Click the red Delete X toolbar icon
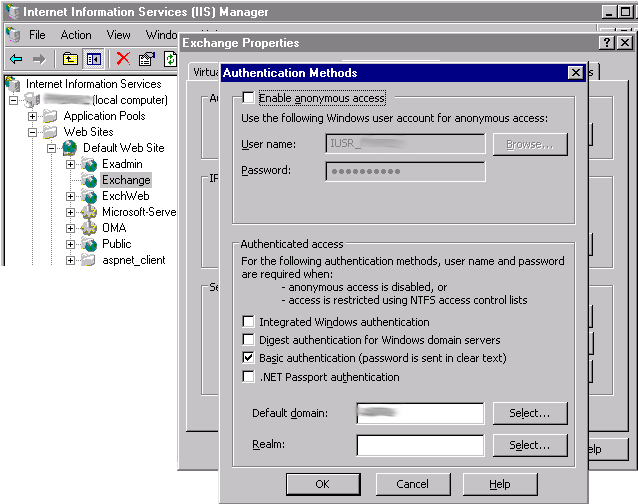Image resolution: width=638 pixels, height=504 pixels. (123, 59)
